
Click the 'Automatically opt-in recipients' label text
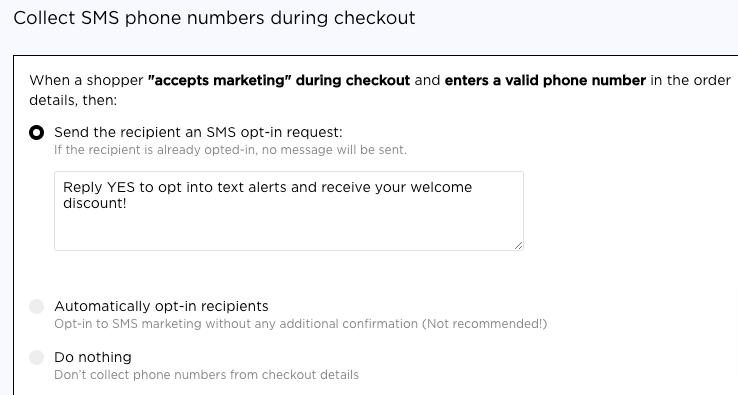click(161, 306)
